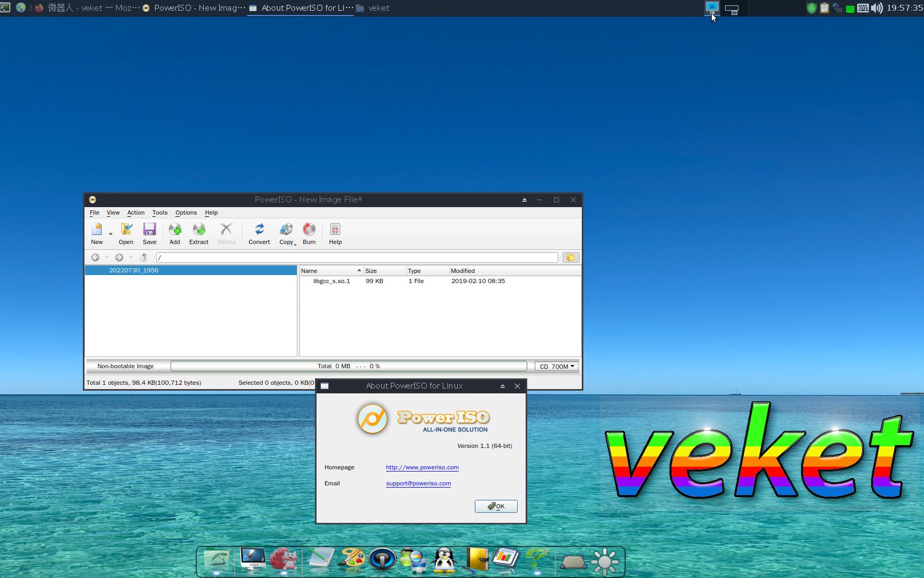The height and width of the screenshot is (578, 924).
Task: Open the Action menu
Action: click(136, 212)
